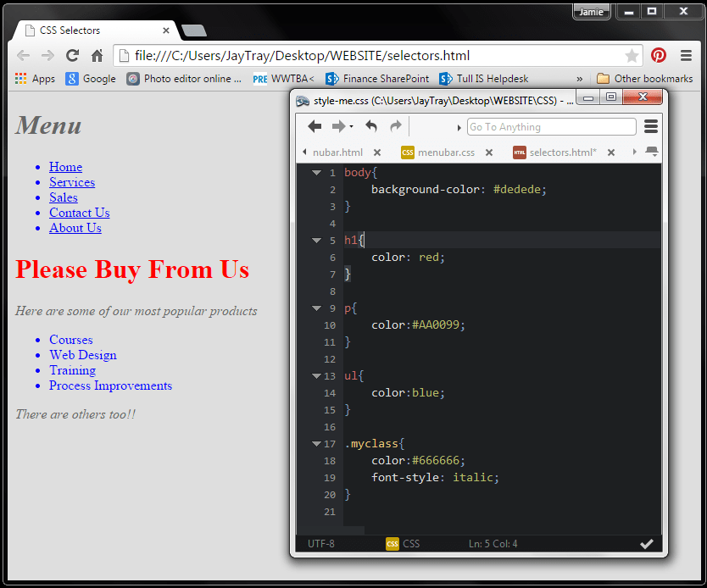Click the UTF-8 encoding indicator
Screen dimensions: 707x588
click(x=320, y=543)
